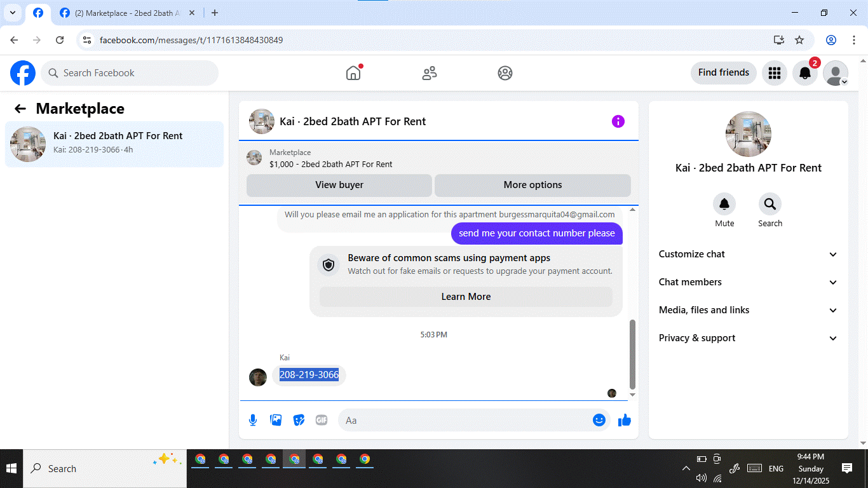868x488 pixels.
Task: Mute this conversation via bell icon
Action: pos(724,204)
